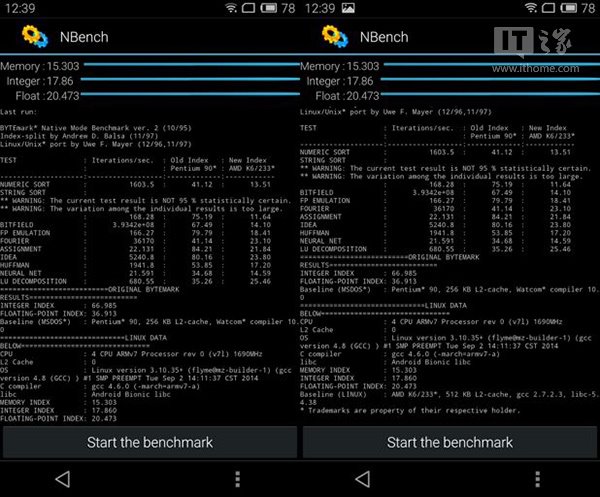This screenshot has width=600, height=497.
Task: Click the NEURAL NET row on left screen
Action: 135,273
